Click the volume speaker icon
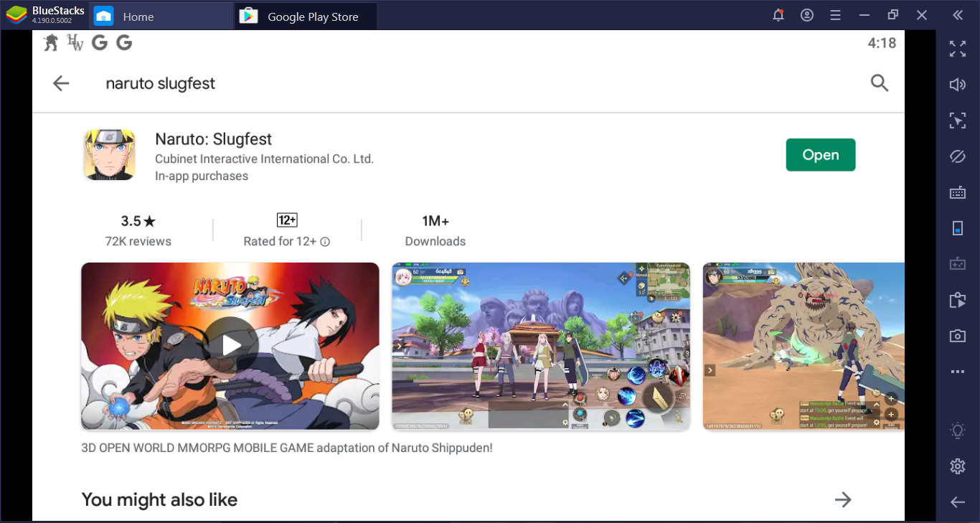This screenshot has width=980, height=523. click(958, 85)
